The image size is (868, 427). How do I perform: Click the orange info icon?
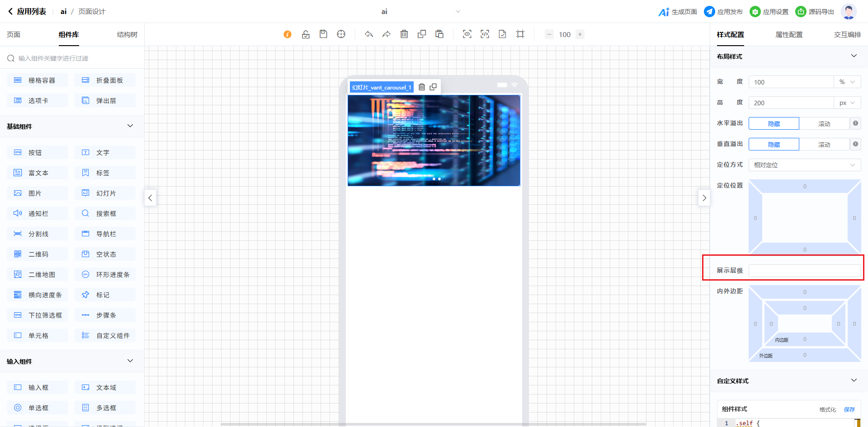coord(288,34)
